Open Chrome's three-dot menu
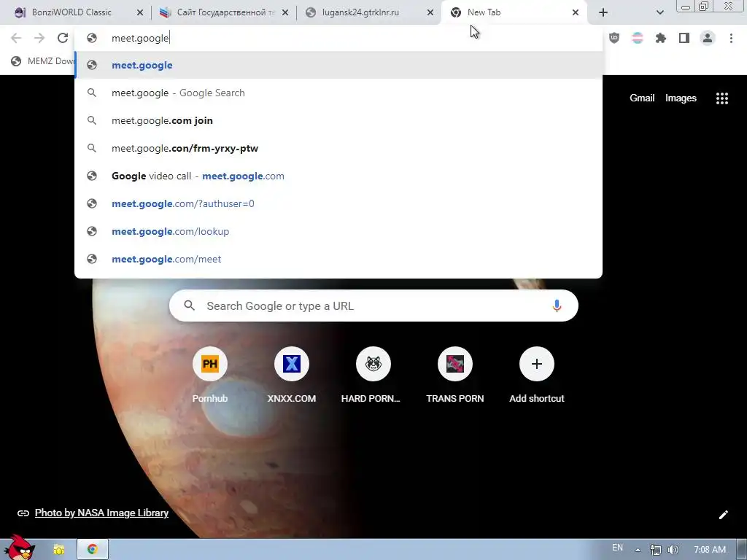747x560 pixels. (x=731, y=38)
